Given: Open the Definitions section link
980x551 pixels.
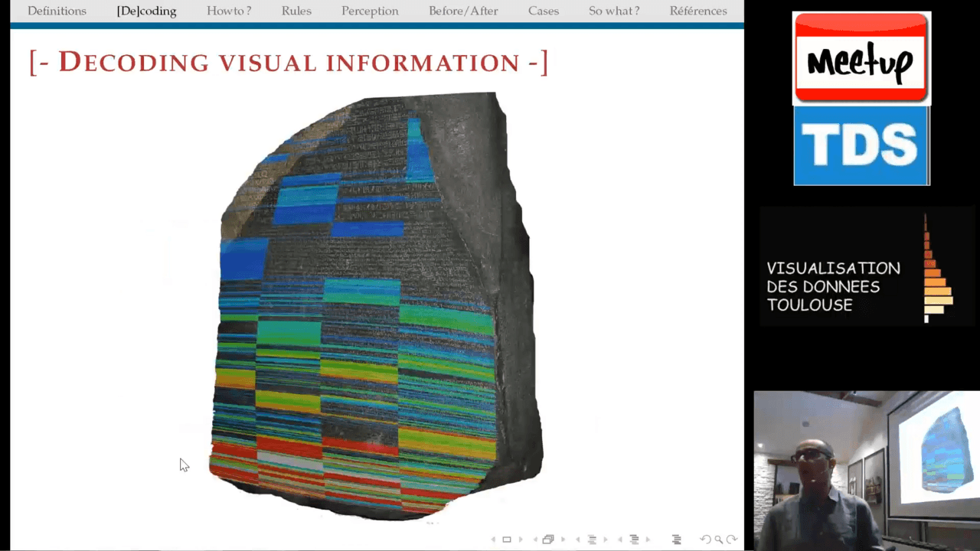Looking at the screenshot, I should 57,11.
